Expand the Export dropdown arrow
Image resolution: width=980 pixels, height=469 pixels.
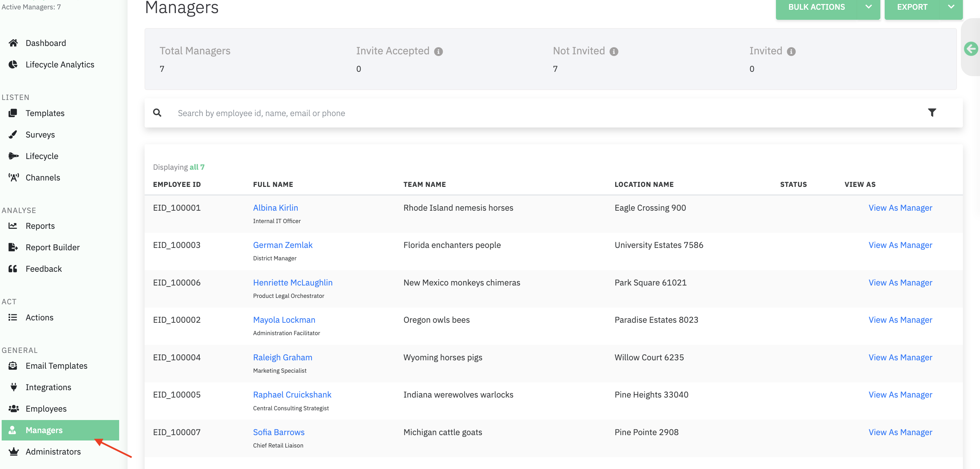point(951,7)
